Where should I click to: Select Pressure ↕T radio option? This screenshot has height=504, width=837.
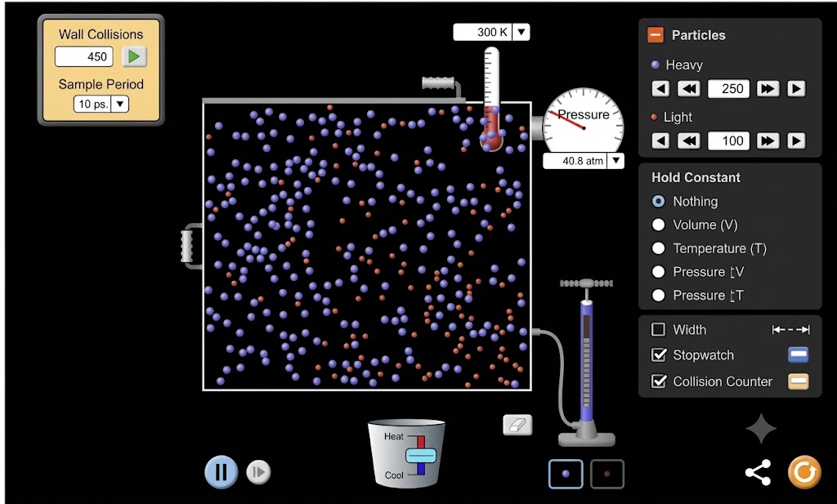pos(658,295)
